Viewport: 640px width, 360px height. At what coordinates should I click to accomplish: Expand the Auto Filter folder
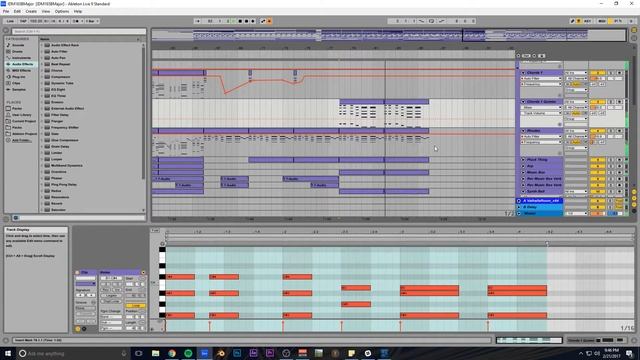click(x=42, y=51)
